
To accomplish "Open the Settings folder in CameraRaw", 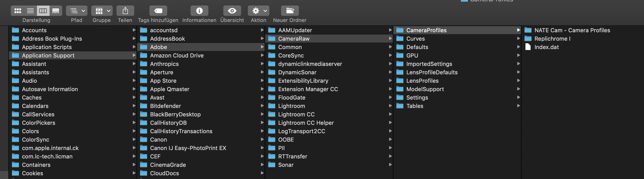I will pos(457,97).
